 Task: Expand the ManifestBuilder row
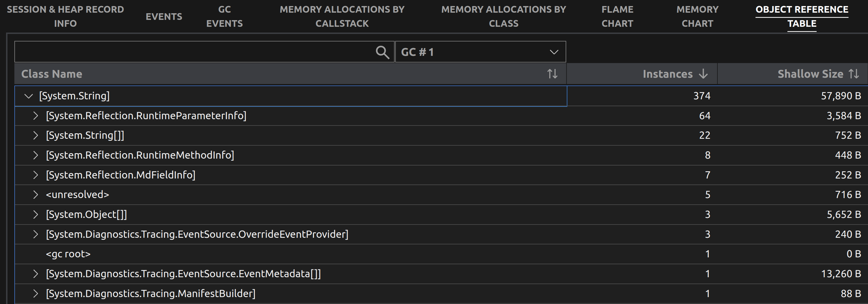pyautogui.click(x=35, y=293)
